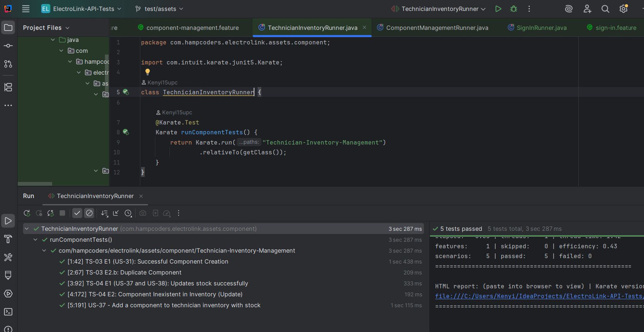
Task: Toggle Show Passed tests checkmark
Action: [77, 213]
